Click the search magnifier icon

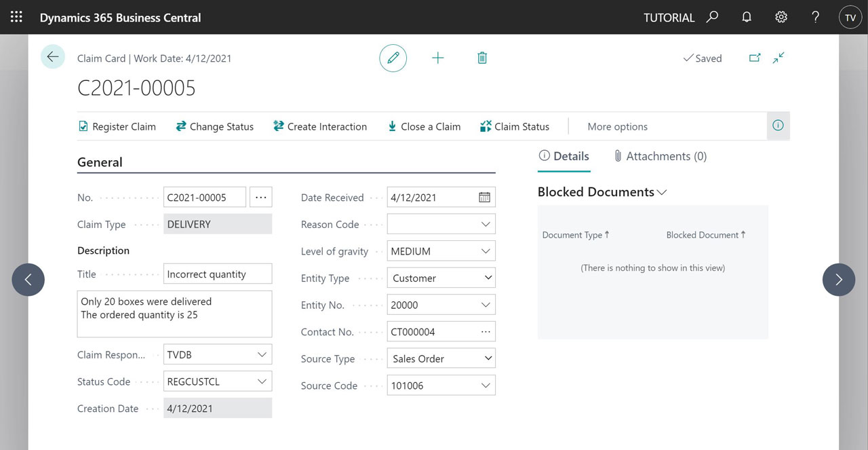(x=712, y=18)
